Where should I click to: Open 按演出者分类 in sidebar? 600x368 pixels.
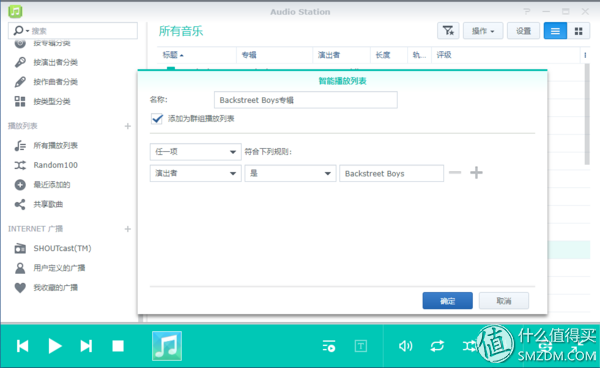pyautogui.click(x=55, y=62)
